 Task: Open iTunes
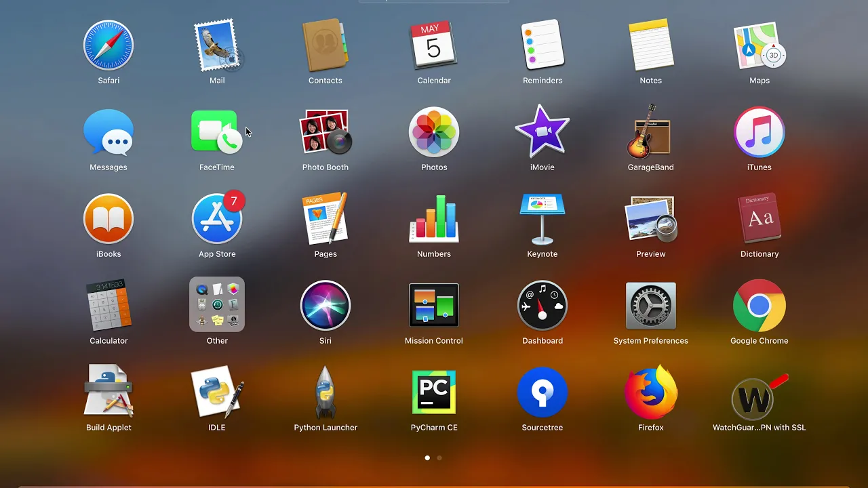coord(759,132)
